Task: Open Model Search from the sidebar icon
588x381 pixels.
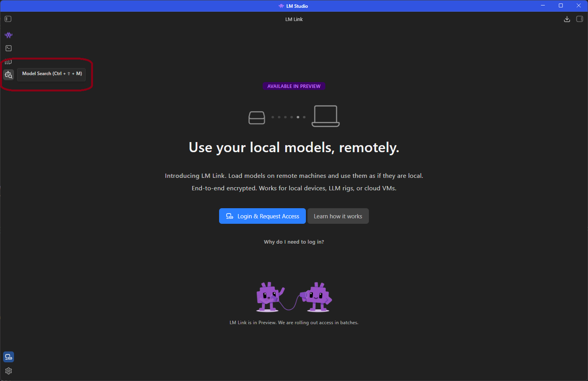Action: click(9, 75)
